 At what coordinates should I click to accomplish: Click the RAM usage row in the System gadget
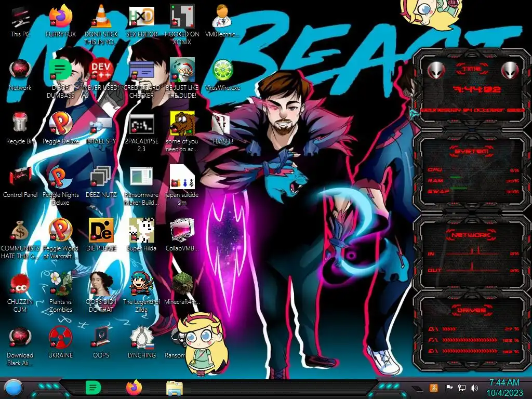coord(473,181)
